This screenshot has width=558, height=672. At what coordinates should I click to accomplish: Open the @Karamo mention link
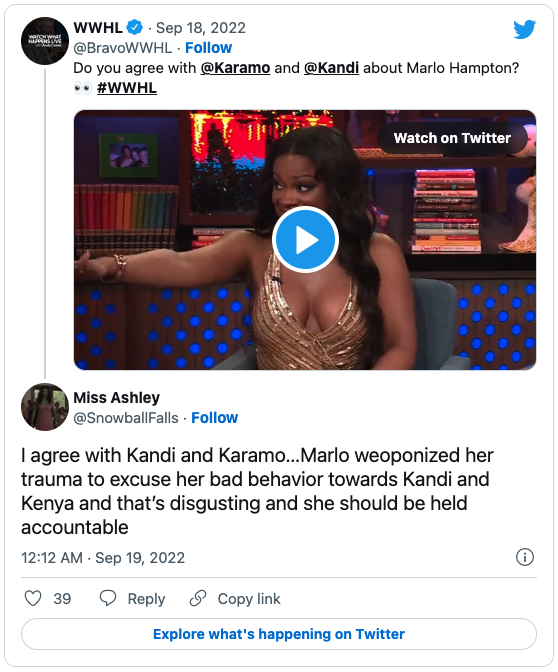pyautogui.click(x=235, y=68)
